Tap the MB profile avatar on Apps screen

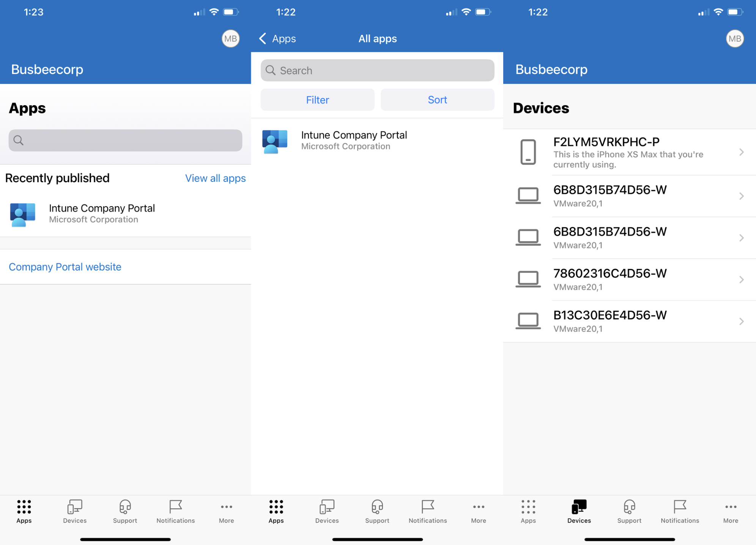pyautogui.click(x=230, y=39)
